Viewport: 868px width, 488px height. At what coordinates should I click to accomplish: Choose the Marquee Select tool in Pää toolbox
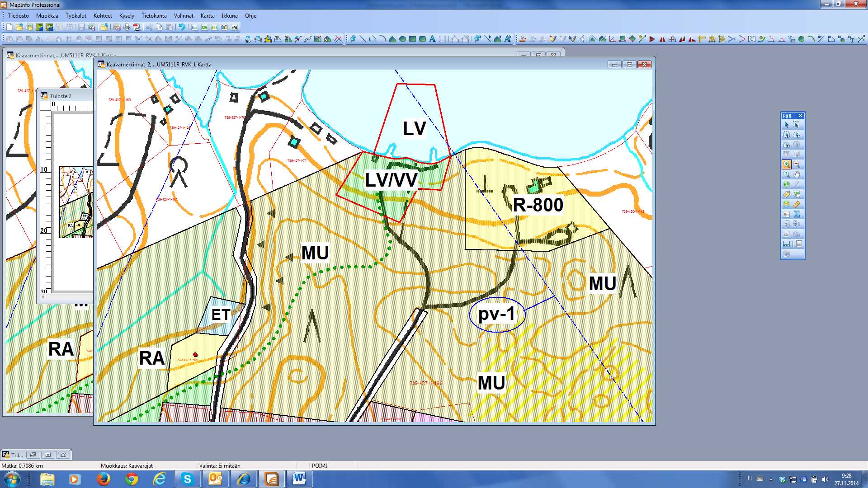pyautogui.click(x=797, y=125)
